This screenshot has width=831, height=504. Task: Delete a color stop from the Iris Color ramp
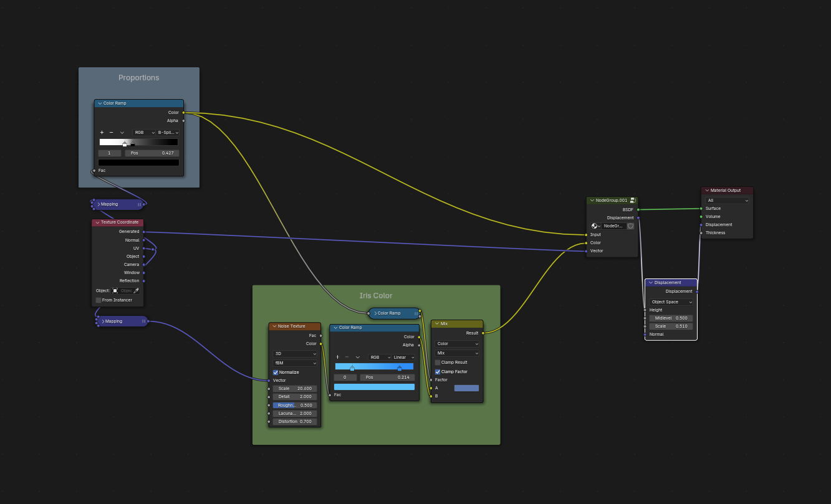[347, 357]
